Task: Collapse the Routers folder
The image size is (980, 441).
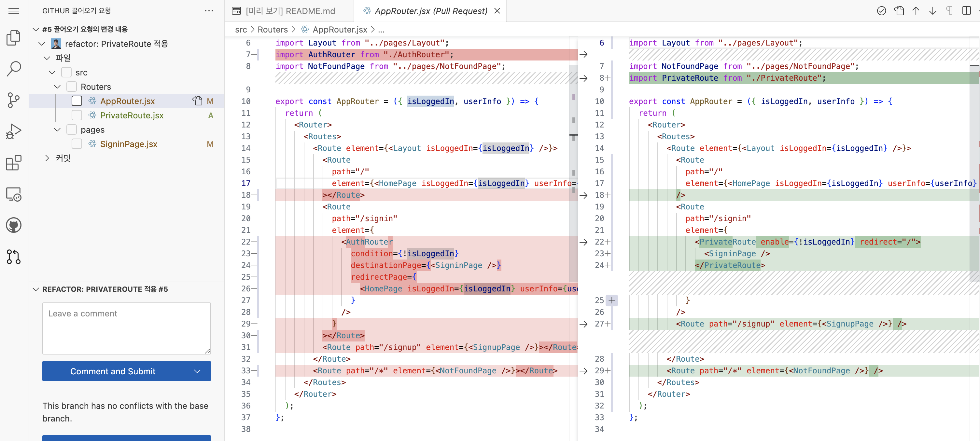Action: (57, 87)
